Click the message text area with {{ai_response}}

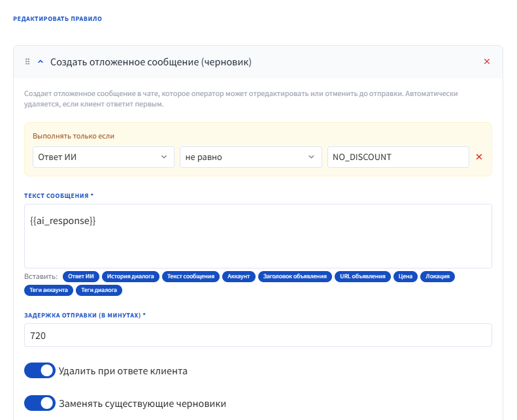[x=258, y=236]
